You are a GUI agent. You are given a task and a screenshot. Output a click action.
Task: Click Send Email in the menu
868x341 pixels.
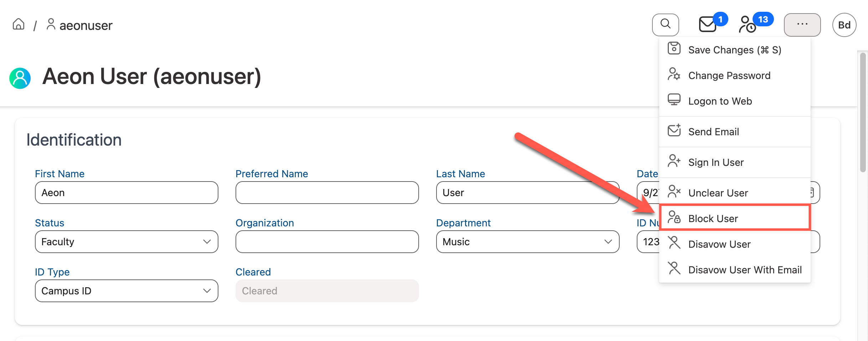coord(713,132)
